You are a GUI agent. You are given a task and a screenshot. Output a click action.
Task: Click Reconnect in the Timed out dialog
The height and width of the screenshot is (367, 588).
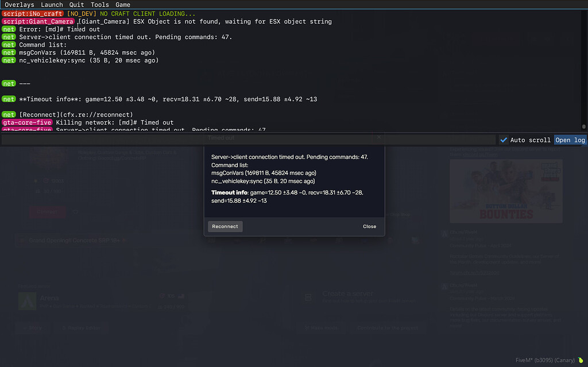click(225, 226)
